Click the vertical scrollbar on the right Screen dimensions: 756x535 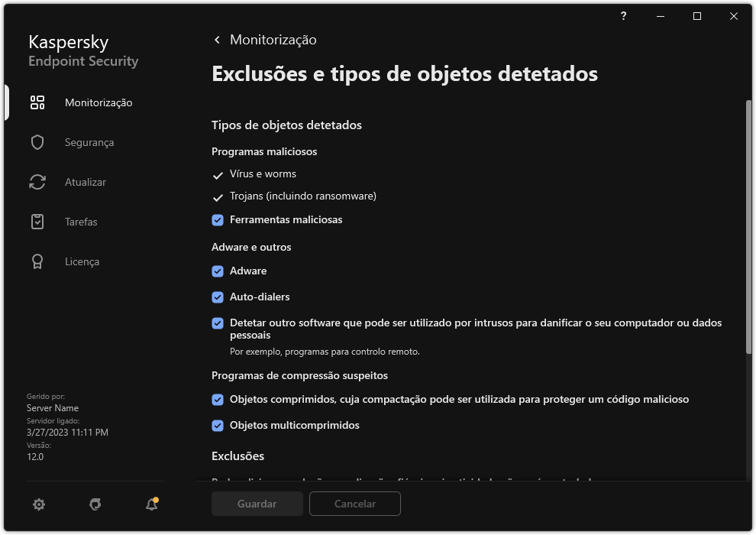pos(746,229)
